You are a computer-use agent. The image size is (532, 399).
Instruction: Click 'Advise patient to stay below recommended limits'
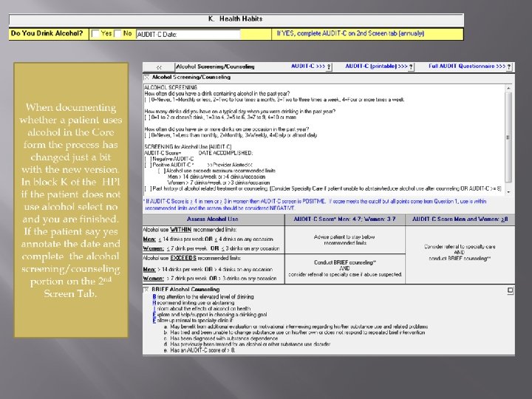(345, 240)
